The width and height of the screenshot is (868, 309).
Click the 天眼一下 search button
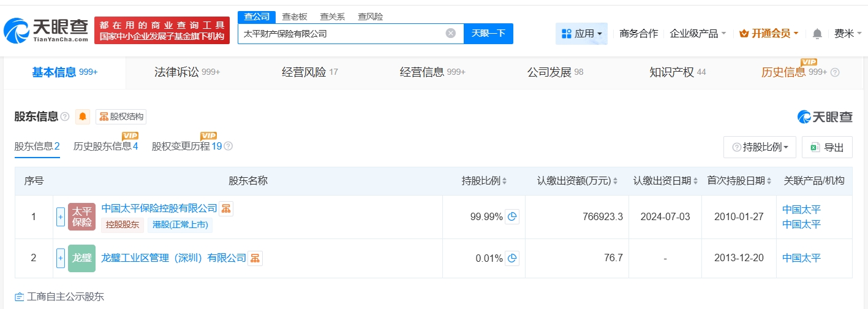coord(488,34)
